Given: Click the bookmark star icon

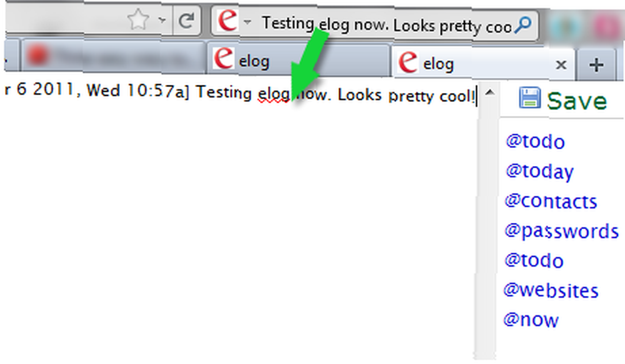Looking at the screenshot, I should point(138,19).
